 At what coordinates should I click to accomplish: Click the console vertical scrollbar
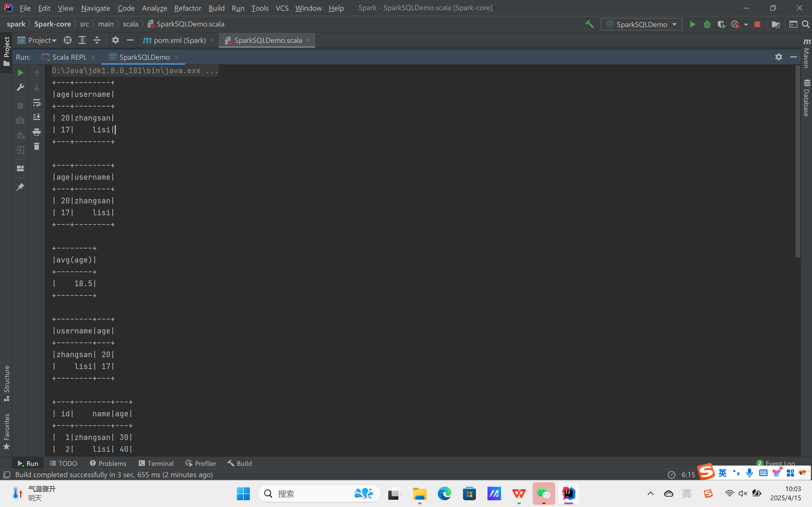pos(798,161)
